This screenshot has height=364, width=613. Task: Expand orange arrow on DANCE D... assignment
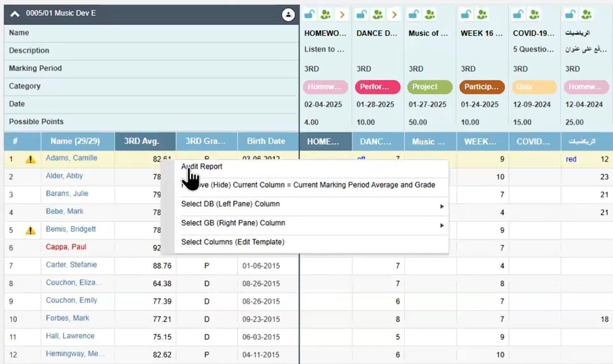pyautogui.click(x=394, y=14)
